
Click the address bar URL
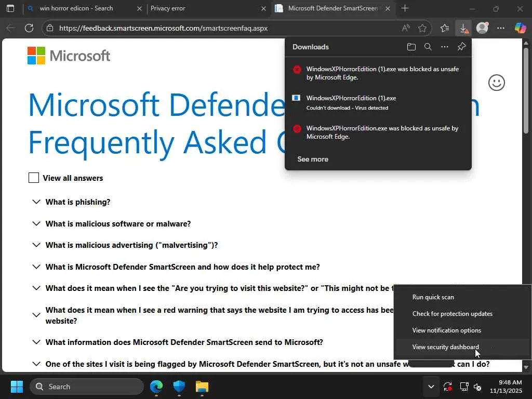163,28
